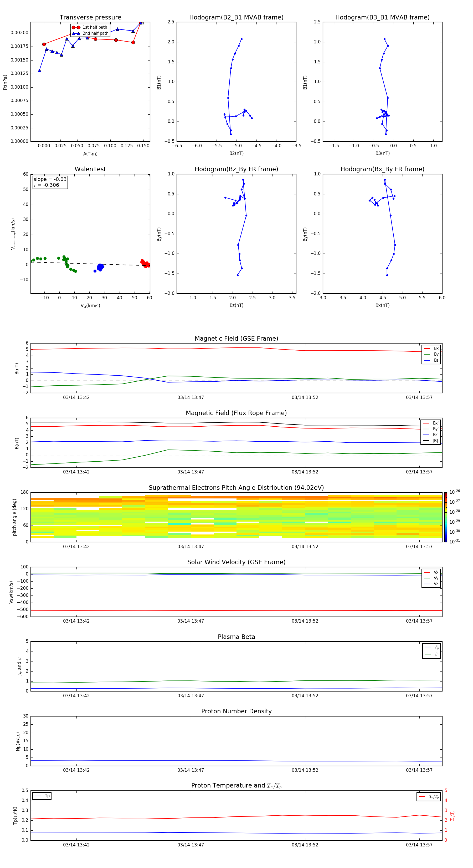
Task: Click the '03/14 13:52' tick under Proton Number Density
Action: (305, 770)
